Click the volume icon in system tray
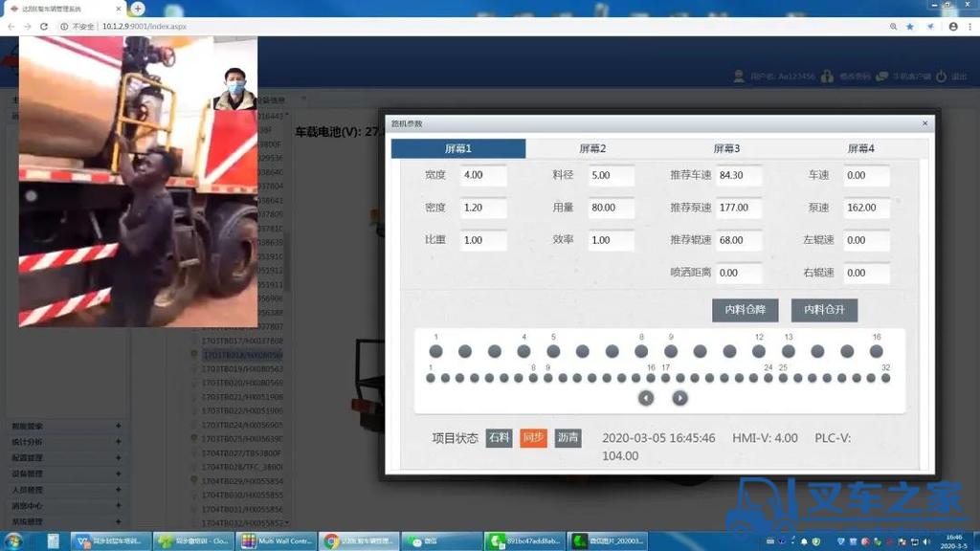 926,541
